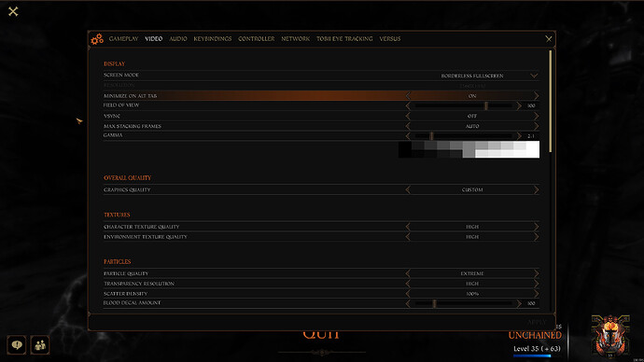Click the Apply button
The height and width of the screenshot is (362, 644).
coord(537,322)
